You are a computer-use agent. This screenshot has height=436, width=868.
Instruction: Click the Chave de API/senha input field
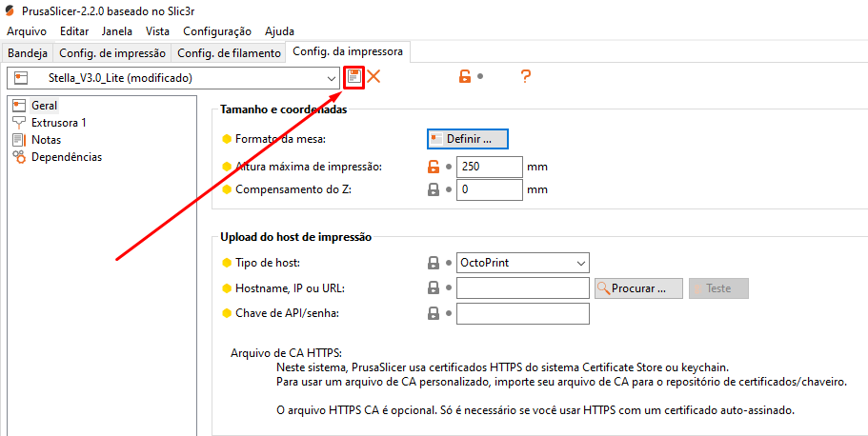click(x=523, y=313)
